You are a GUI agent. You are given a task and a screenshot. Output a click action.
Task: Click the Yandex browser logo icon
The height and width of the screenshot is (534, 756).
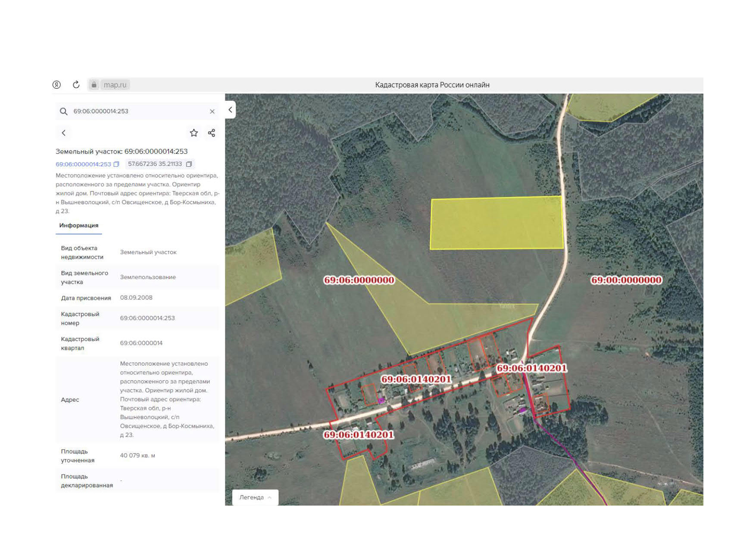[x=56, y=85]
